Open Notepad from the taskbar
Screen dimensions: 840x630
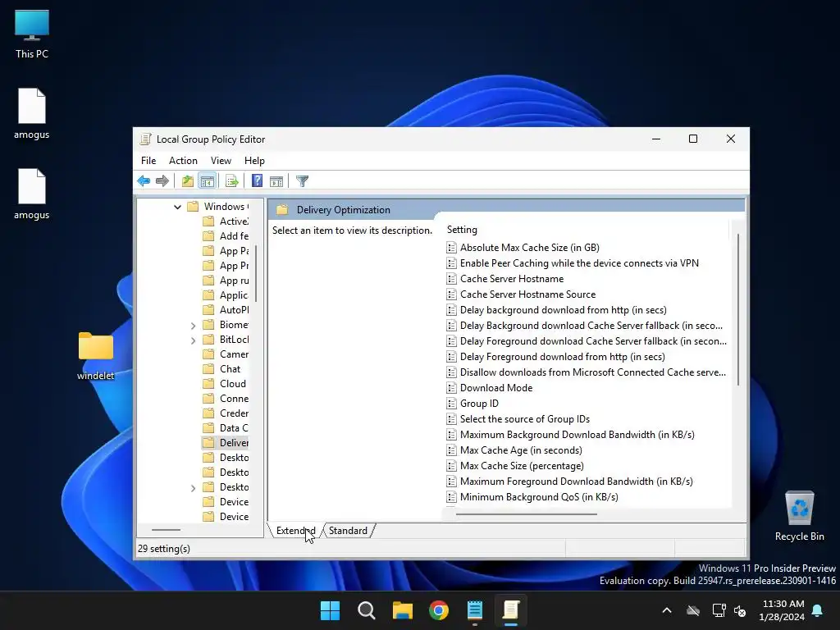[x=475, y=610]
